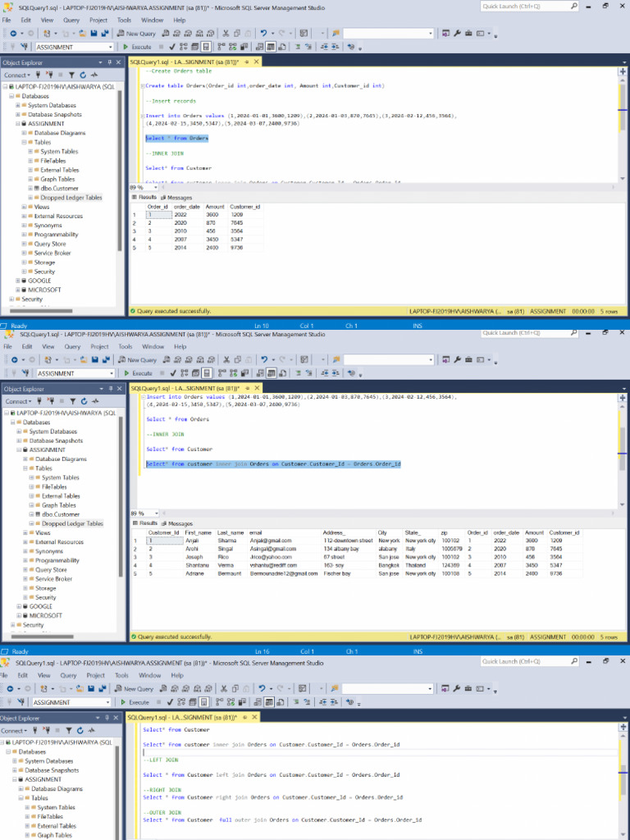630x840 pixels.
Task: Click Execute button in the bottom window toolbar
Action: [138, 702]
